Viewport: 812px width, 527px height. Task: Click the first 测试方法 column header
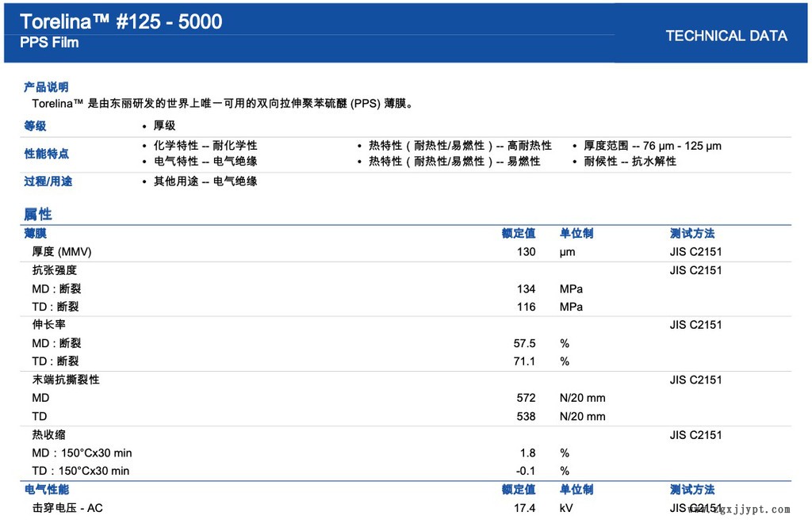point(691,233)
